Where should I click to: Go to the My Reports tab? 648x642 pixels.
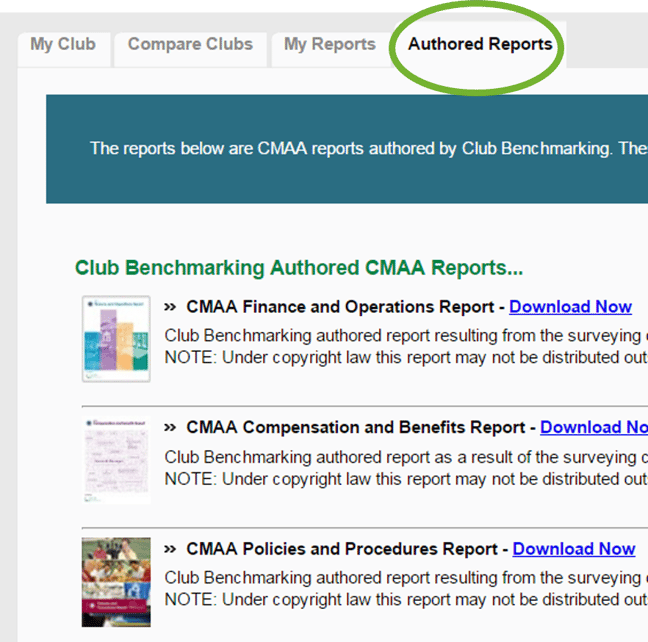tap(329, 45)
